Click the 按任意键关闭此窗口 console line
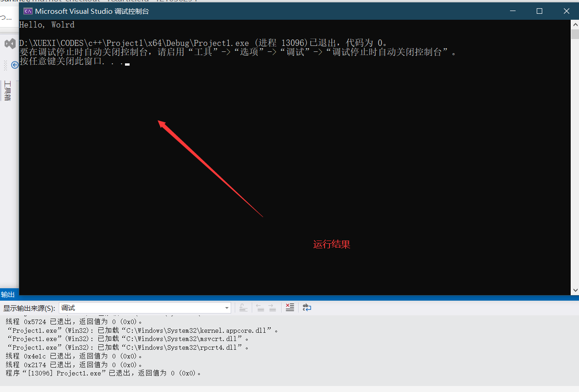 pyautogui.click(x=74, y=61)
